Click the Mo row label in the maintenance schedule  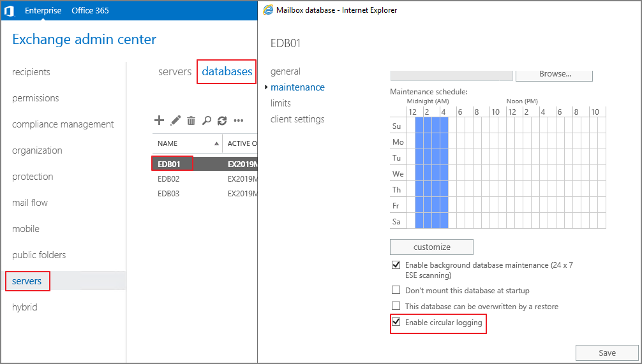coord(398,142)
